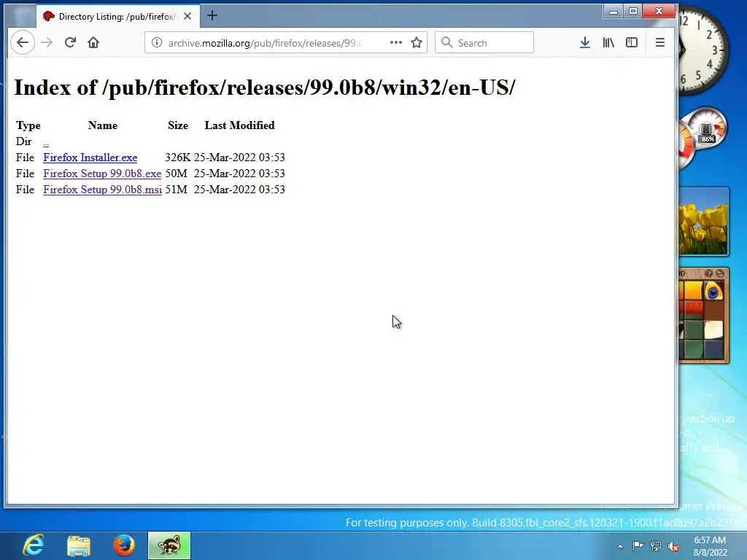
Task: Click the Index of page heading
Action: [265, 87]
